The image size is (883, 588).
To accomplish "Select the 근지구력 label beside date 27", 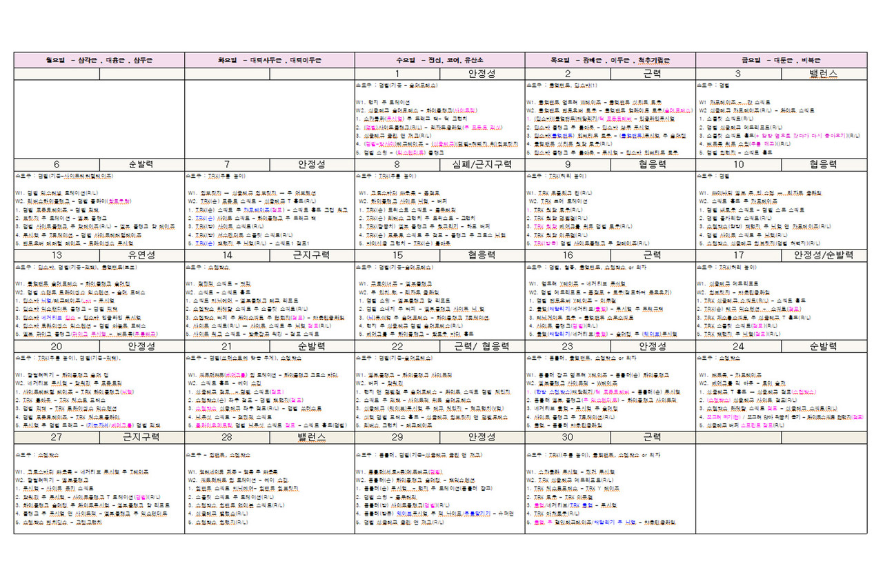I will pos(142,437).
